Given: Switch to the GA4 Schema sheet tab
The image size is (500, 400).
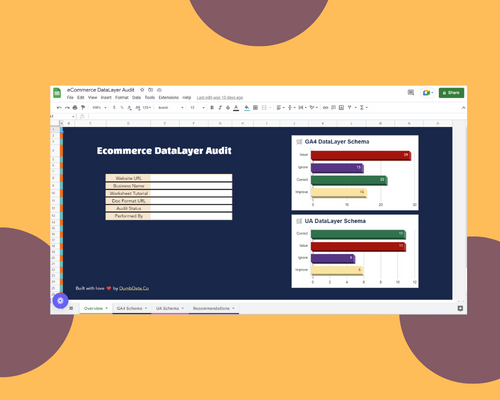Looking at the screenshot, I should (132, 308).
